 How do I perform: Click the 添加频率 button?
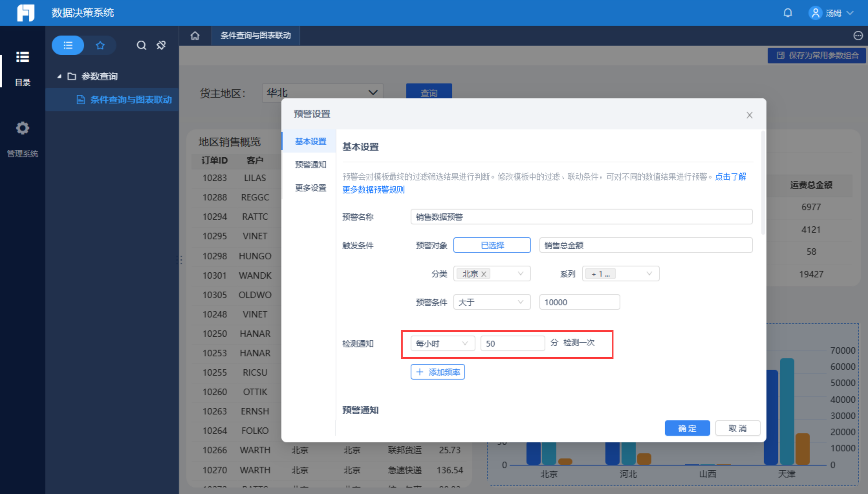(x=437, y=372)
